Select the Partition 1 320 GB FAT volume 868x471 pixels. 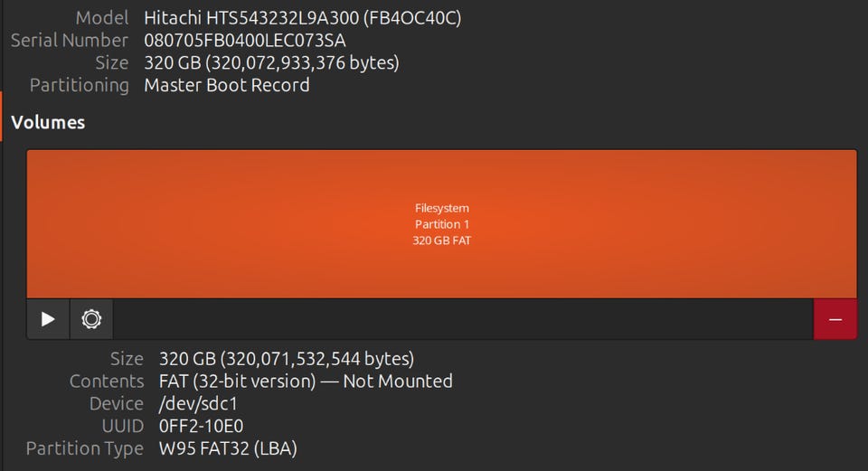coord(441,224)
